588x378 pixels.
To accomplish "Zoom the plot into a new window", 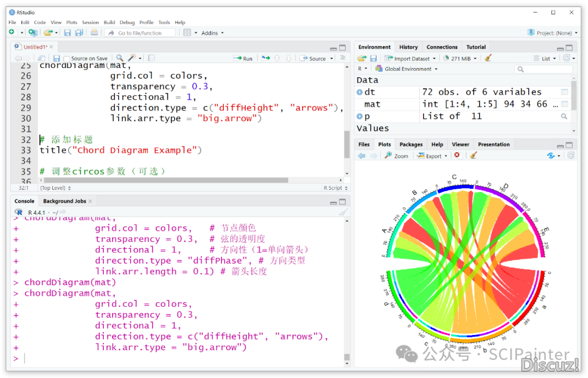I will 396,156.
